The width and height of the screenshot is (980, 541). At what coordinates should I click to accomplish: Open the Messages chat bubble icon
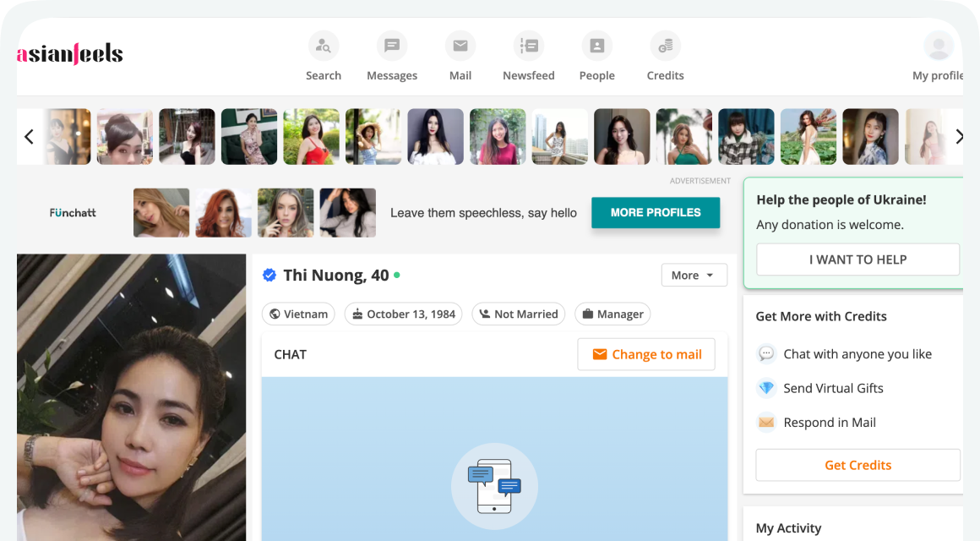(392, 46)
